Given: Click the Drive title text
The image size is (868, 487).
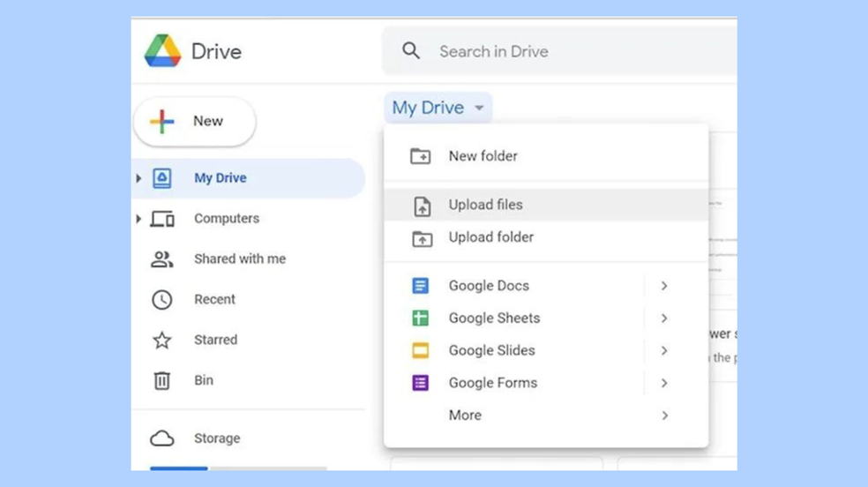Looking at the screenshot, I should click(x=216, y=51).
